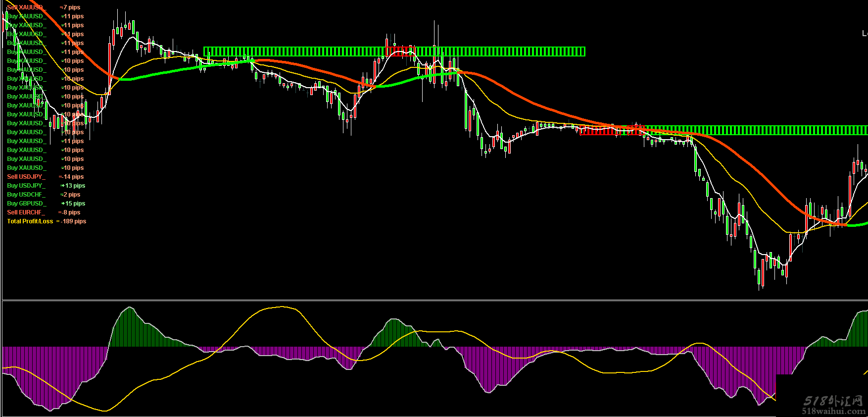Screen dimensions: 868x417
Task: Select the Sell USDJPY_ trade entry
Action: tap(26, 177)
